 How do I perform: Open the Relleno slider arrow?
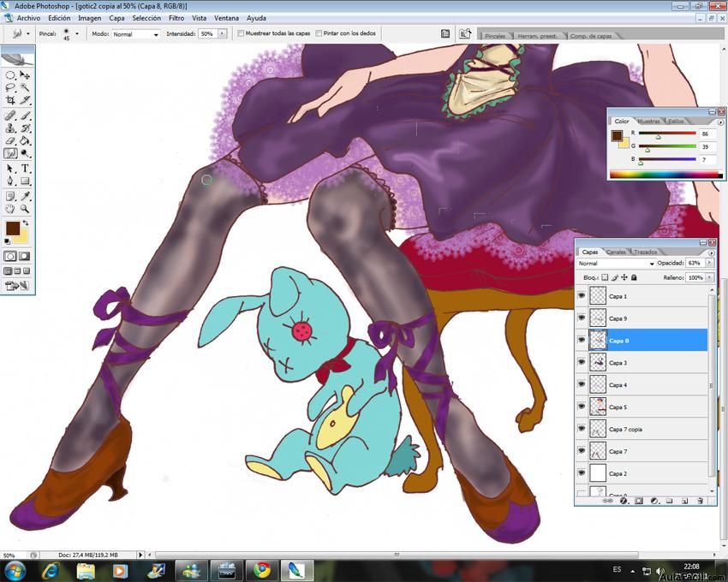tap(709, 277)
